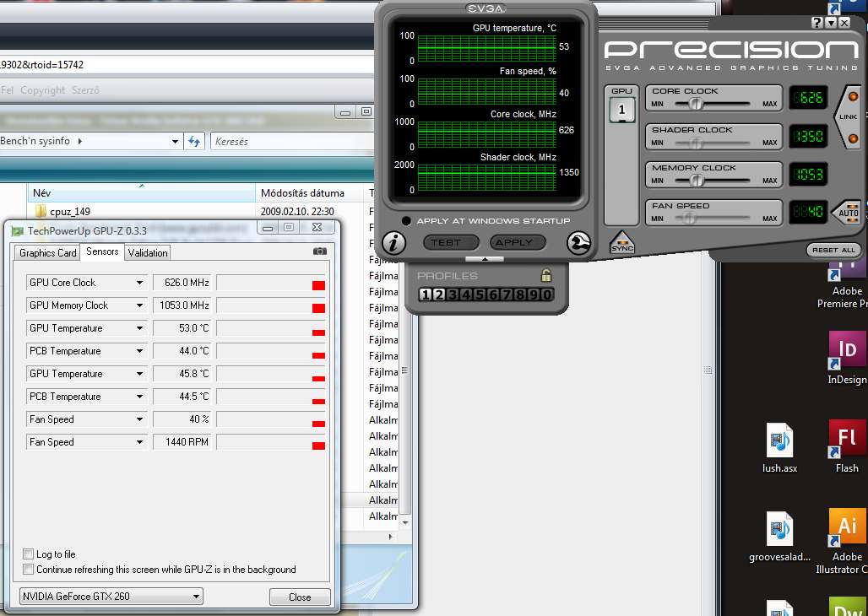The image size is (868, 616).
Task: Expand Bench'n sysinfo breadcrumb arrow
Action: coord(80,141)
